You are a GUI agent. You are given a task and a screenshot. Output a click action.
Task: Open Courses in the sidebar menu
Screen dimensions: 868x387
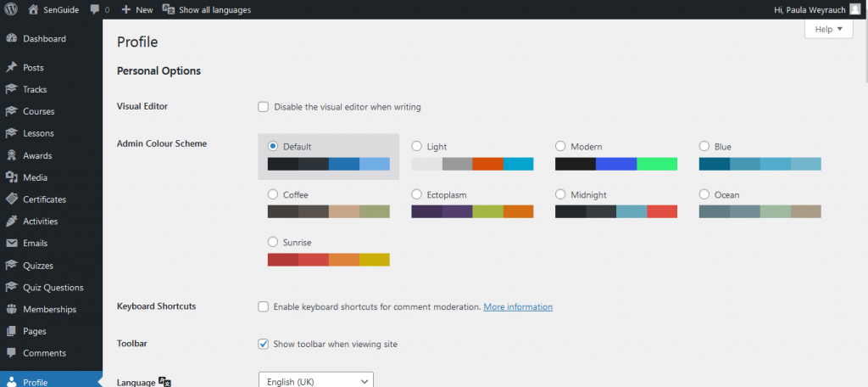click(x=38, y=111)
